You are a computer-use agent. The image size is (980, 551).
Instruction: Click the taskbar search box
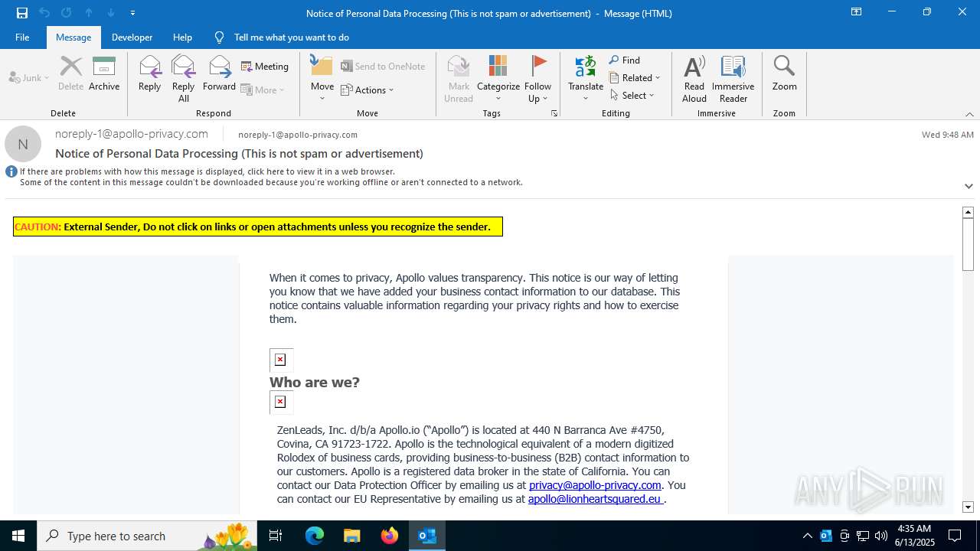(147, 536)
